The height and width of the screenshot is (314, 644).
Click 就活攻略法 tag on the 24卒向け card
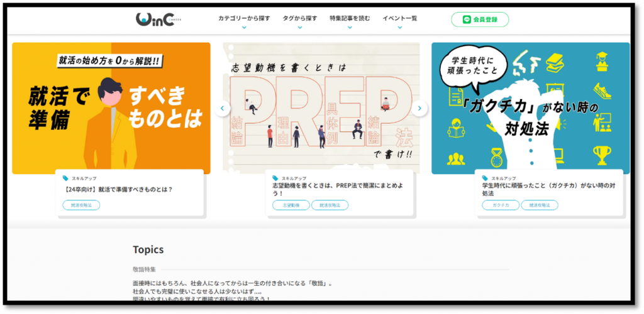81,205
